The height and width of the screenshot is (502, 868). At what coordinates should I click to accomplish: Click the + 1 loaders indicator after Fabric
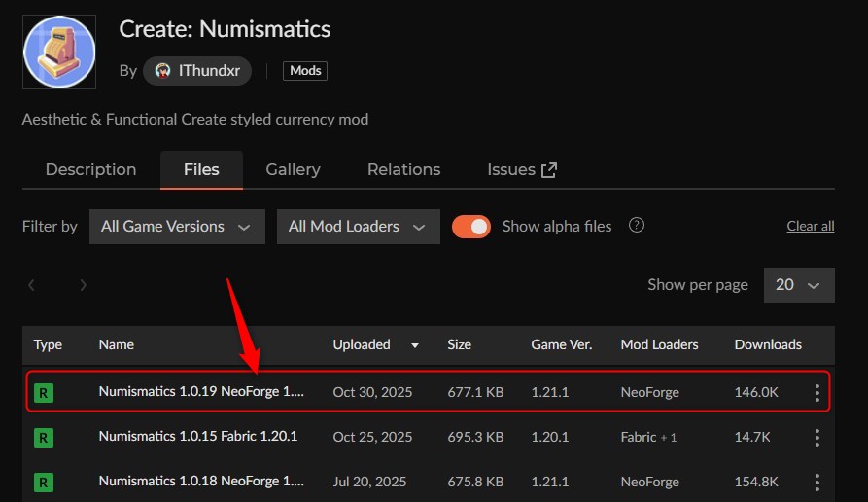click(x=670, y=438)
